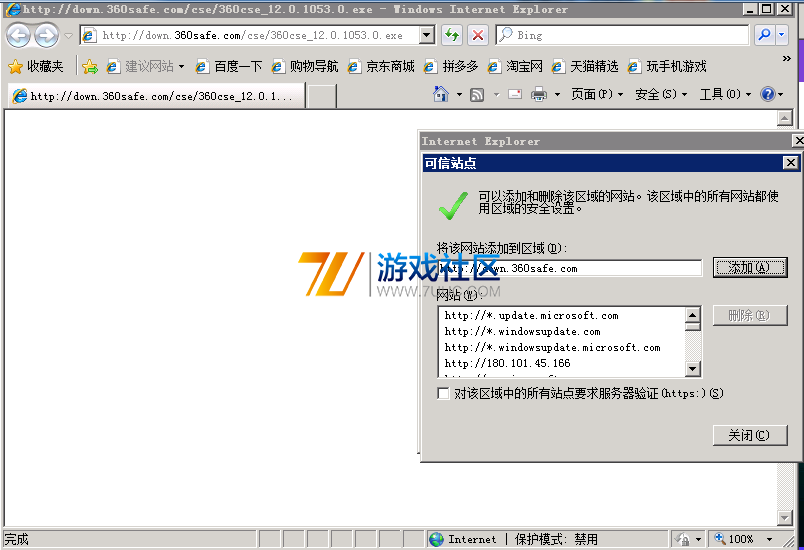Open the 安全(S) menu

coord(660,94)
